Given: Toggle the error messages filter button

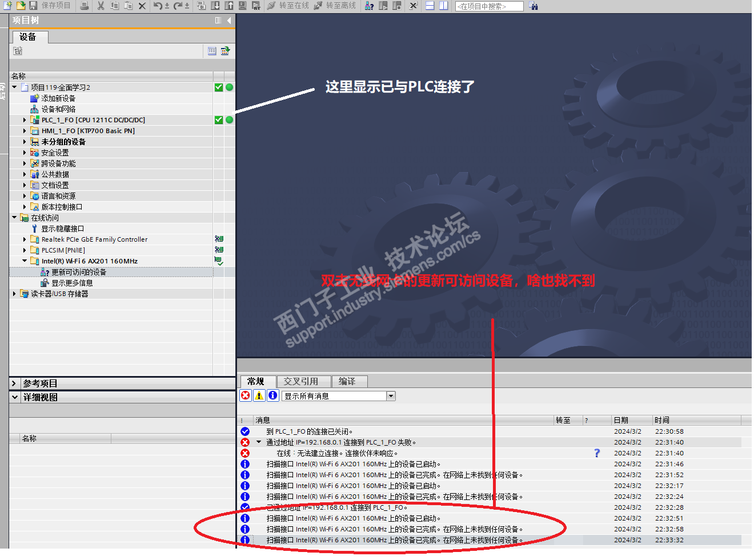Looking at the screenshot, I should point(246,395).
